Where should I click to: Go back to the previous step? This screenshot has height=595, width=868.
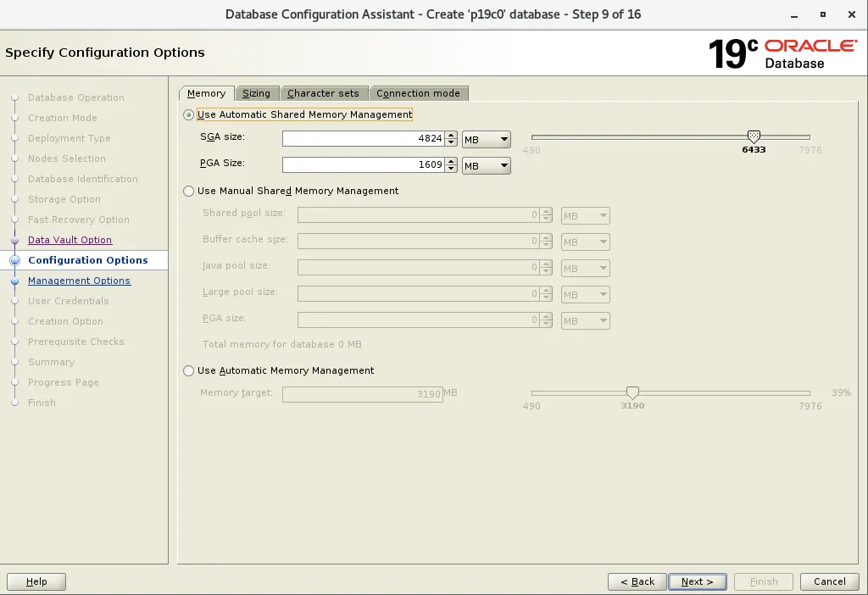tap(637, 581)
